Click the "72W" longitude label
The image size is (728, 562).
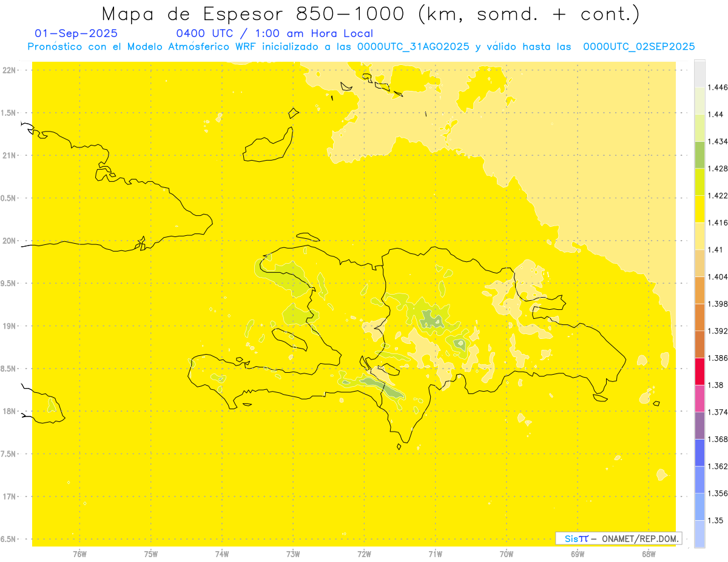coord(364,554)
